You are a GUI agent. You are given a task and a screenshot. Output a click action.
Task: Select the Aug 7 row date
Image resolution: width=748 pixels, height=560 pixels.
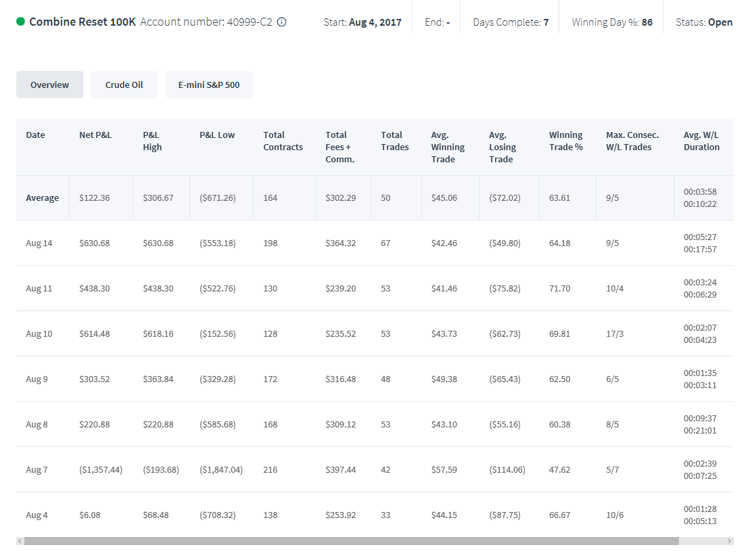[37, 470]
